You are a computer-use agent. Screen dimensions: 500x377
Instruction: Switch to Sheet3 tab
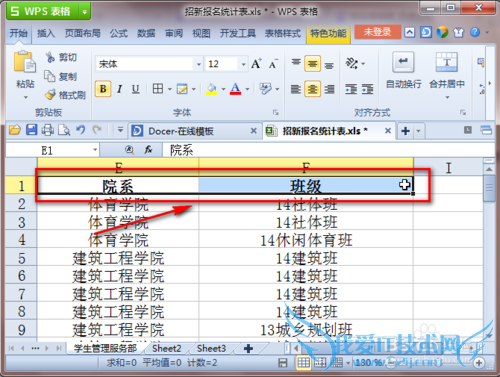pyautogui.click(x=211, y=348)
